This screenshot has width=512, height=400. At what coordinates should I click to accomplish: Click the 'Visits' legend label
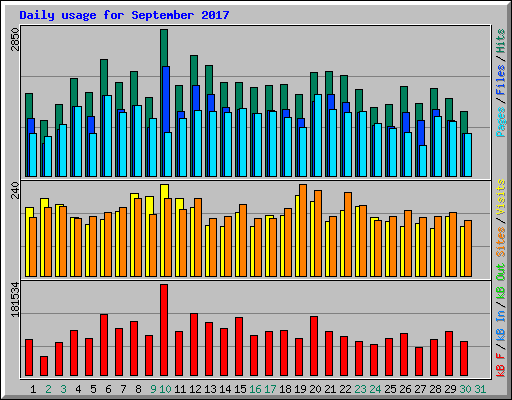[x=501, y=197]
